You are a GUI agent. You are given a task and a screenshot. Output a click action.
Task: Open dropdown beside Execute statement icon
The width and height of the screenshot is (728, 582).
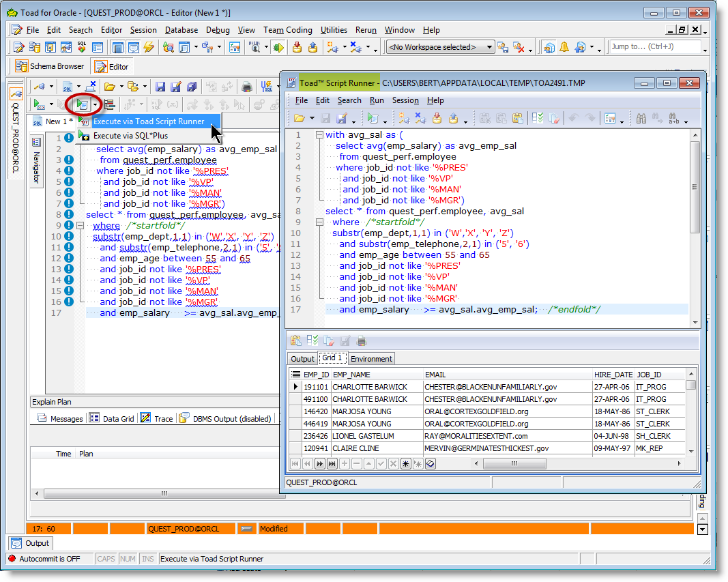tap(52, 105)
